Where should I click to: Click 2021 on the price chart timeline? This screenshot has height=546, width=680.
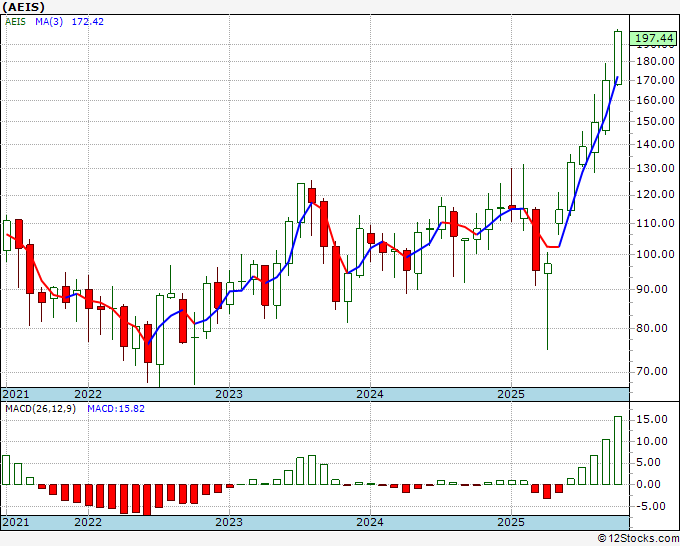[x=16, y=394]
